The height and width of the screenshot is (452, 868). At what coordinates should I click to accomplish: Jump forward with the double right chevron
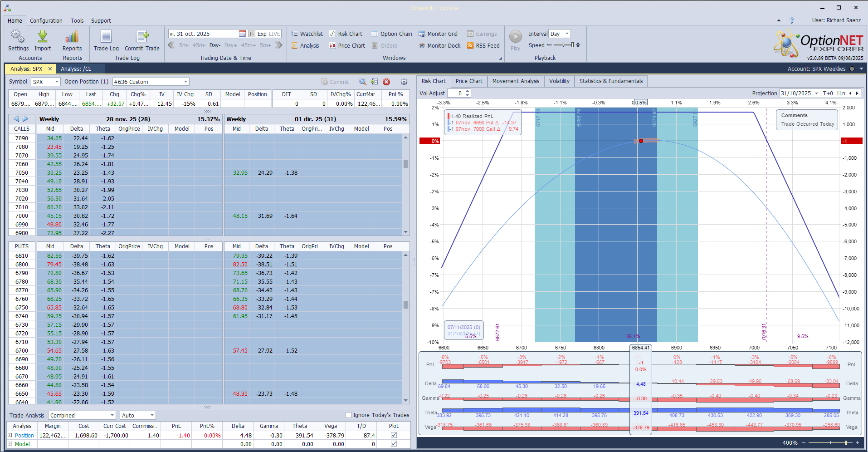(x=279, y=45)
